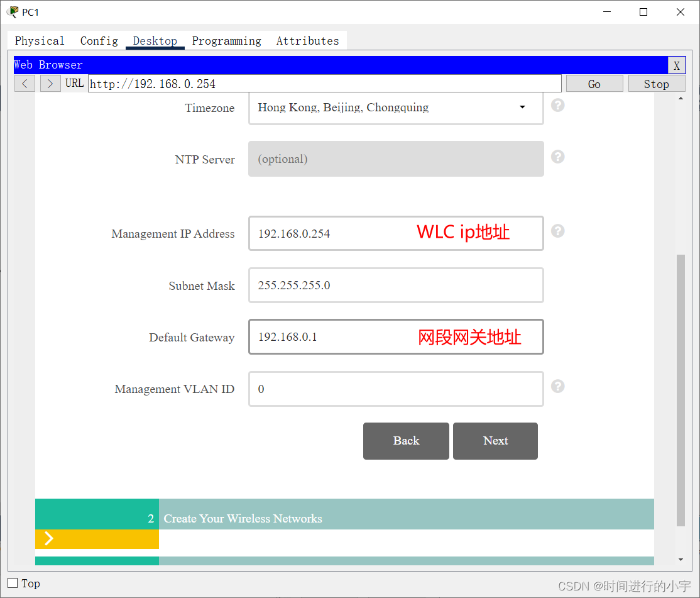
Task: Close the Web Browser with its X button
Action: click(677, 65)
